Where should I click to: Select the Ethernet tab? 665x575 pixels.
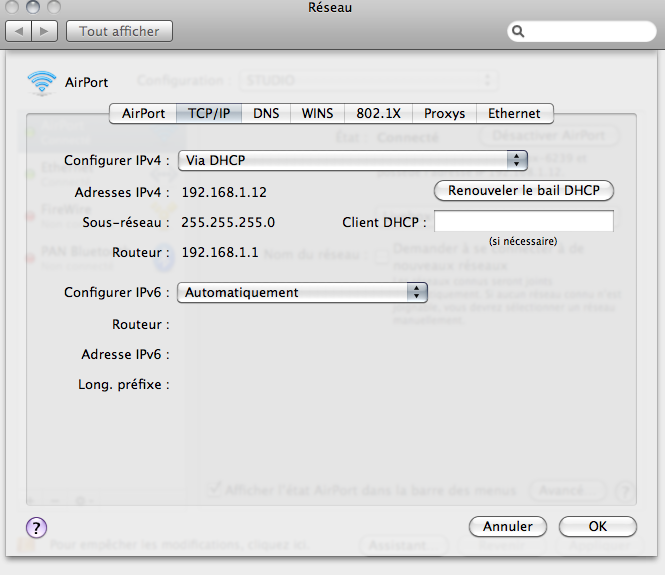(x=514, y=114)
